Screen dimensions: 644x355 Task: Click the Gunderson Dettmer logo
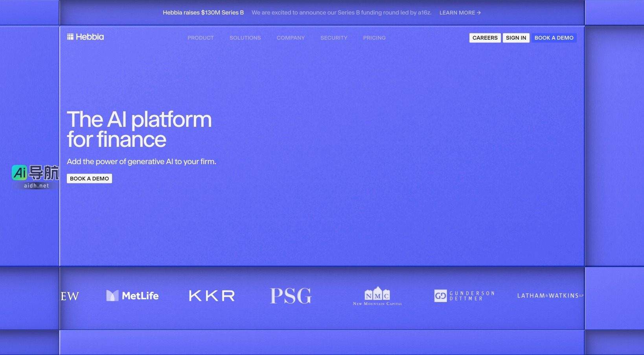[x=464, y=296]
